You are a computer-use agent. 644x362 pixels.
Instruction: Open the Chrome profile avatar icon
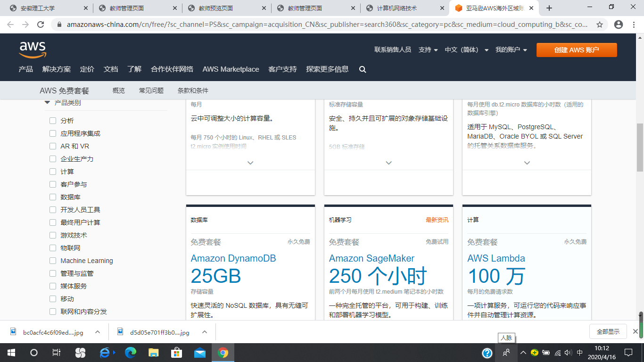point(619,25)
